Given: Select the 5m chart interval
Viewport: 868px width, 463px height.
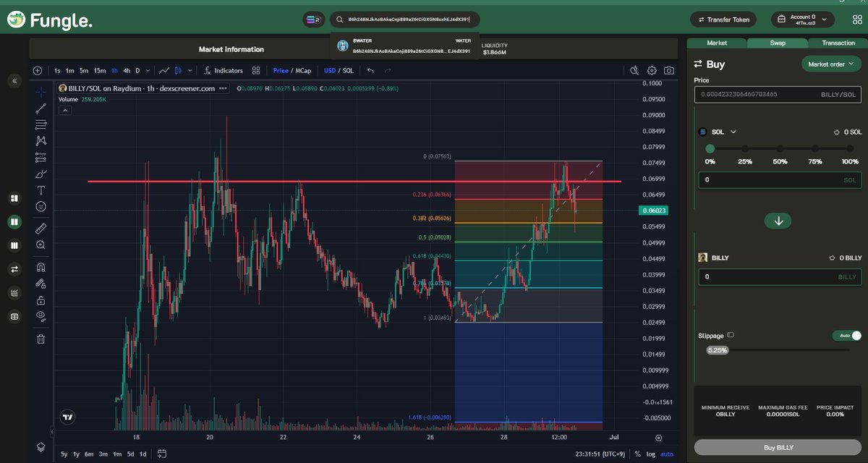Looking at the screenshot, I should [x=84, y=70].
